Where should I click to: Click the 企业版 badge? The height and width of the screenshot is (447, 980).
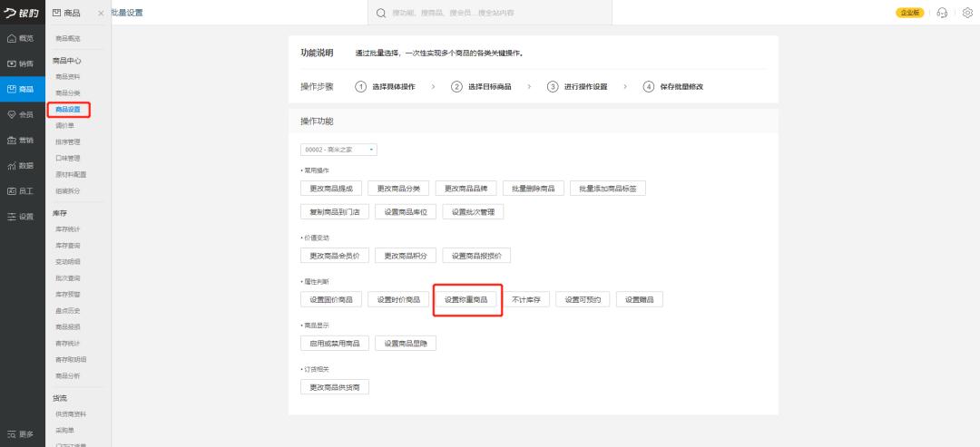[910, 13]
